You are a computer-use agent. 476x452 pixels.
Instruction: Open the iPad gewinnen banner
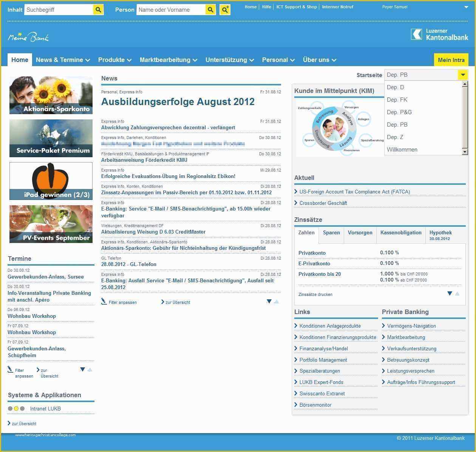coord(51,181)
